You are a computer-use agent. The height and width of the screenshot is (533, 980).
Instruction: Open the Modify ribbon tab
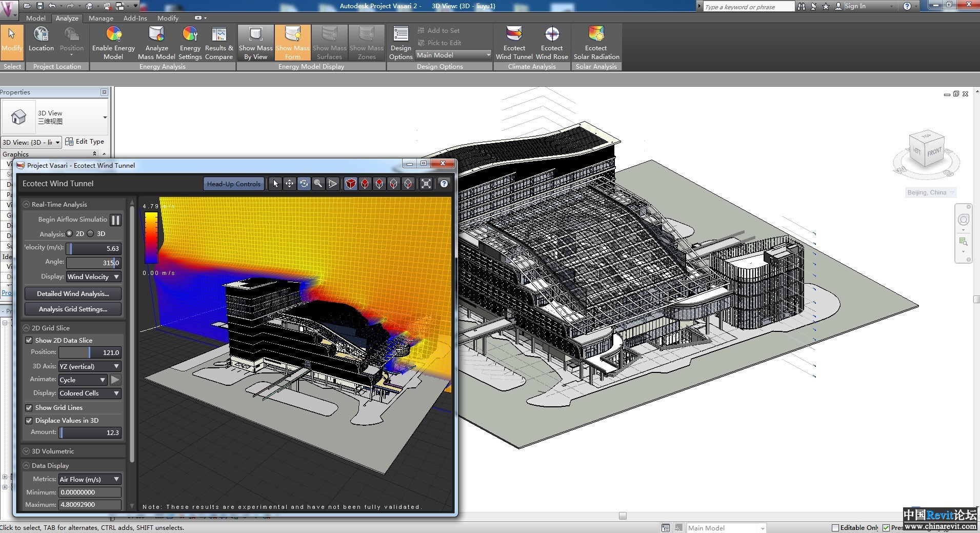click(168, 18)
